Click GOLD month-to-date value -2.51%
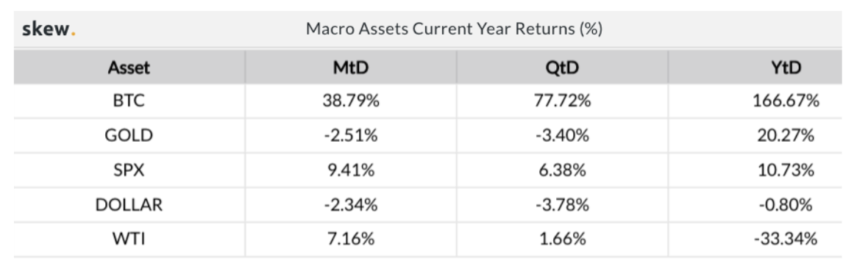Image resolution: width=868 pixels, height=274 pixels. [351, 136]
